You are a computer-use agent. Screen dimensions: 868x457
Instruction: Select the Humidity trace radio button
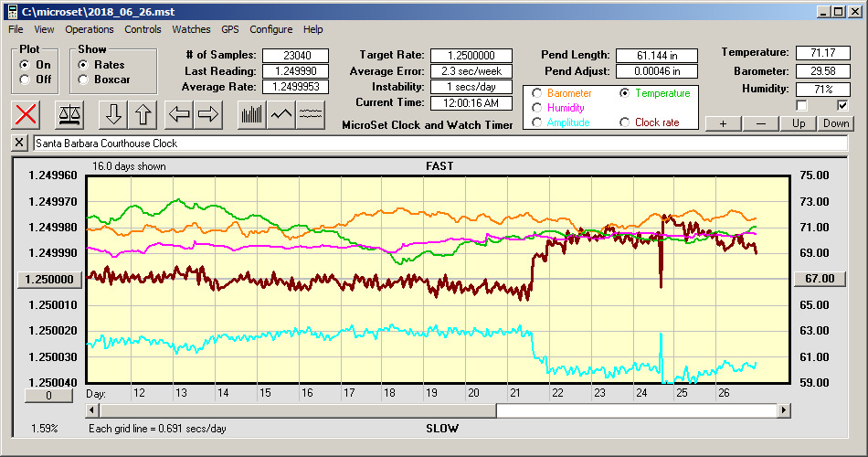coord(536,108)
